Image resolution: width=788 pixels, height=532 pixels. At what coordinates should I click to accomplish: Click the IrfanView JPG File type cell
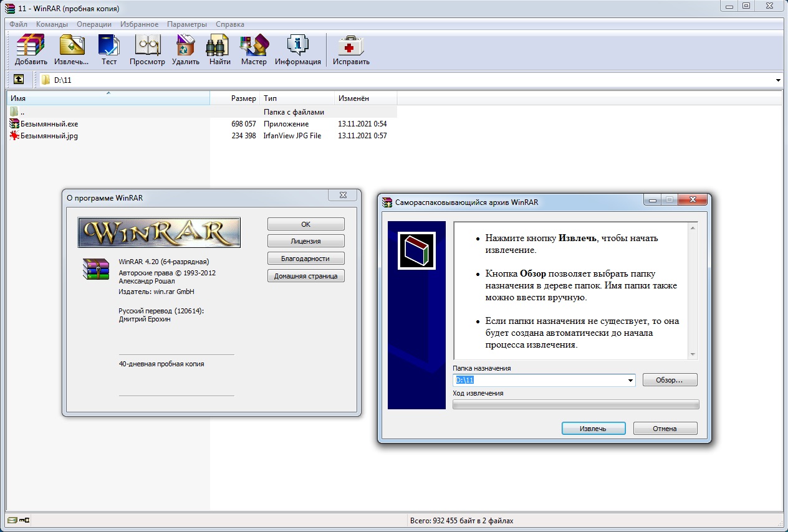coord(292,136)
